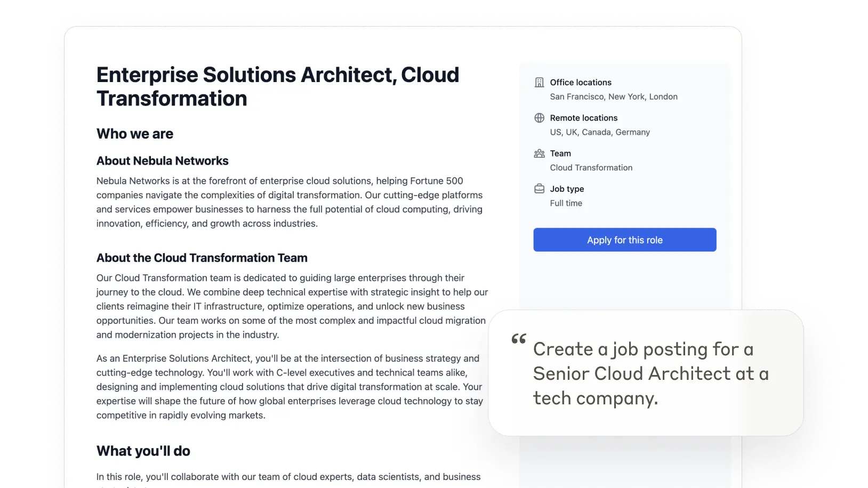Click the What you'll do heading
868x488 pixels.
click(143, 451)
